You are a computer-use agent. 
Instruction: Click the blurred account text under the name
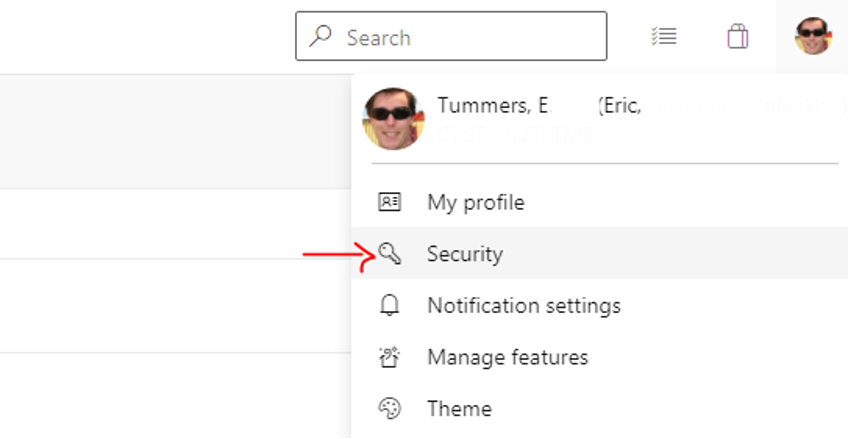tap(515, 135)
